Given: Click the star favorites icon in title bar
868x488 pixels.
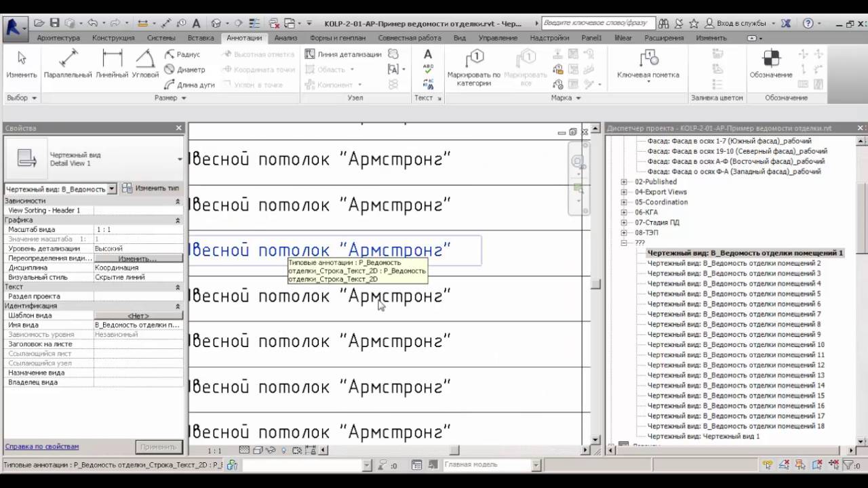Looking at the screenshot, I should [x=693, y=23].
